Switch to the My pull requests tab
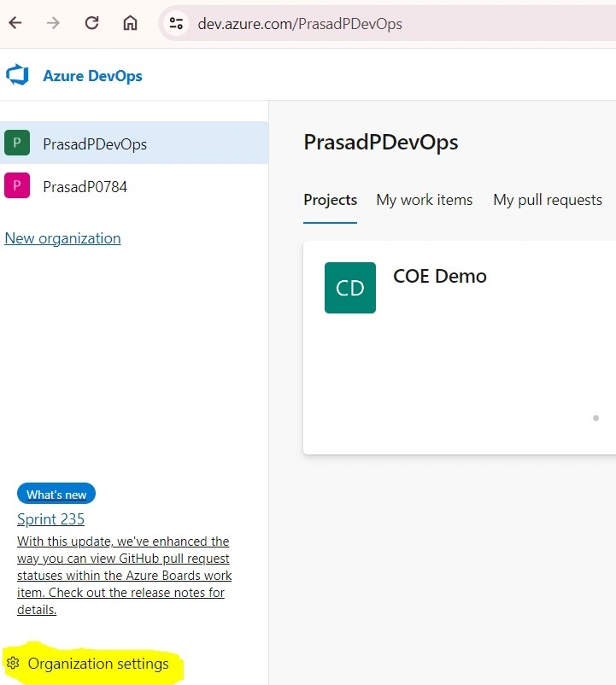This screenshot has width=616, height=685. click(x=548, y=200)
